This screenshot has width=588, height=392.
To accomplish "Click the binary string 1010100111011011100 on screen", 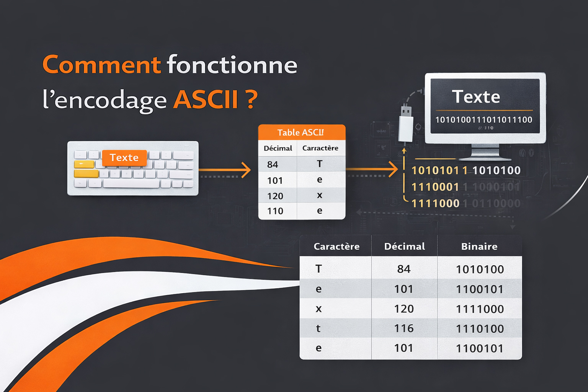I will (x=483, y=120).
